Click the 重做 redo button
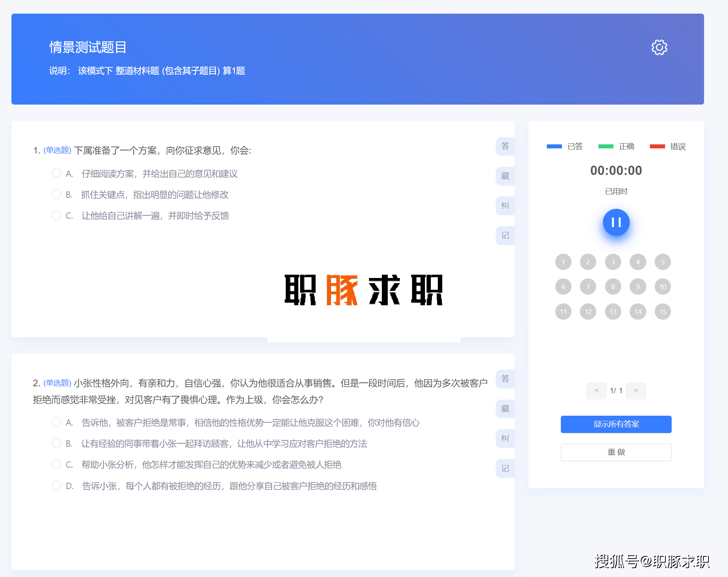 [616, 452]
